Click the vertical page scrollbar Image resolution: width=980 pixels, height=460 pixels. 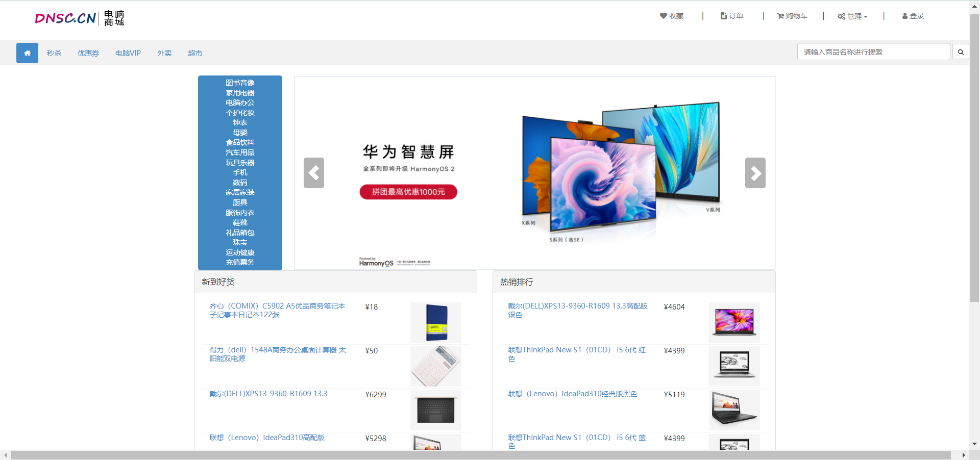click(x=975, y=158)
